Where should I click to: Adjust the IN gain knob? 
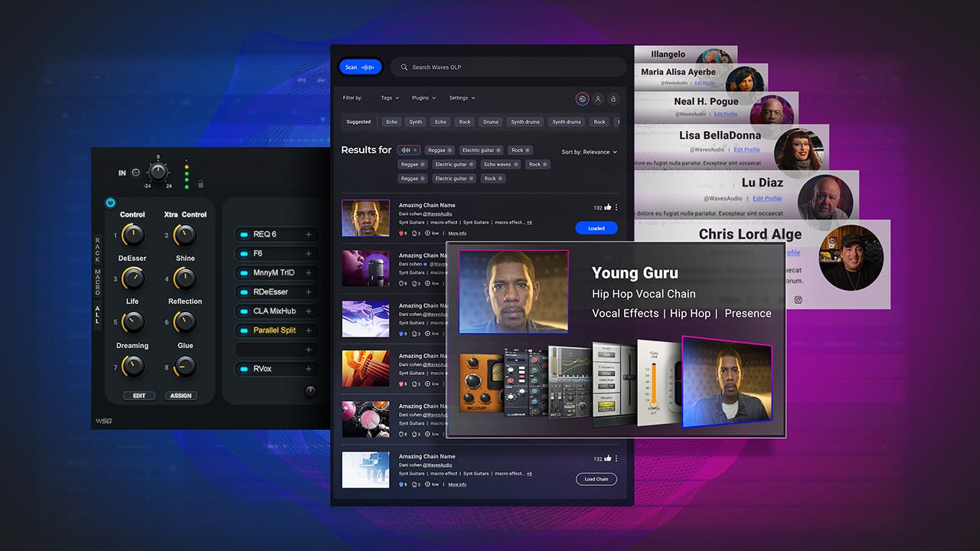(x=158, y=172)
